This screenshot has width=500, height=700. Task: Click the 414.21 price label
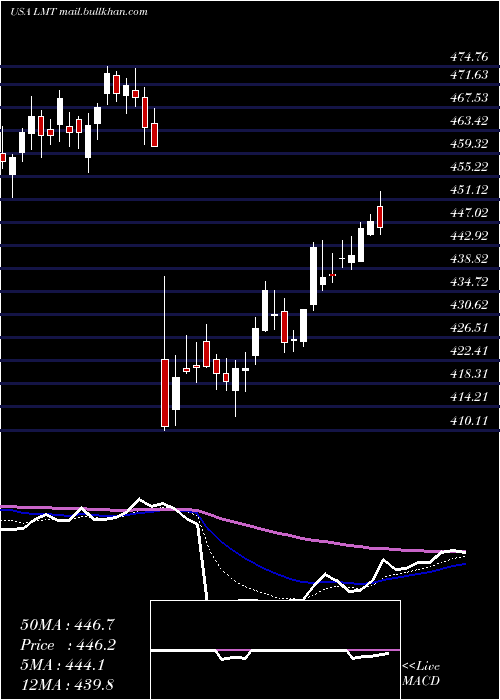469,397
